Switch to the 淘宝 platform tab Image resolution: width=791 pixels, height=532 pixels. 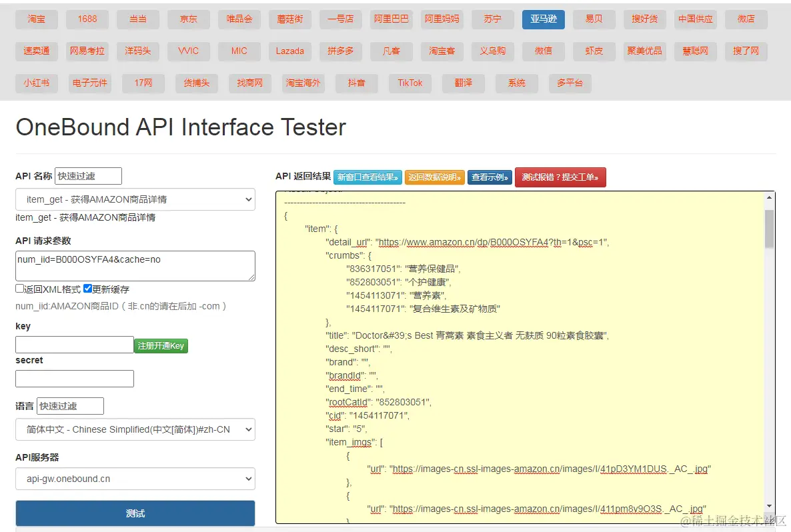point(37,19)
